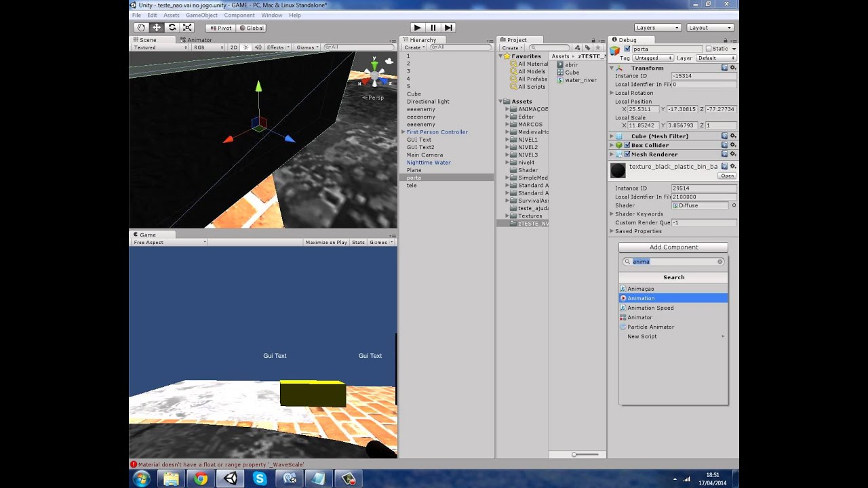This screenshot has height=488, width=868.
Task: Open the Textured draw mode dropdown
Action: [160, 47]
